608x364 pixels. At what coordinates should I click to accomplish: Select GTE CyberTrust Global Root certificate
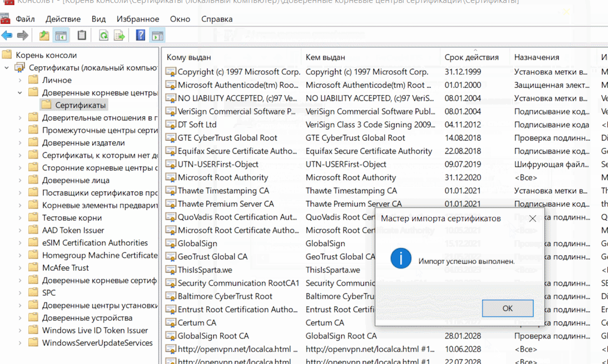[x=227, y=138]
